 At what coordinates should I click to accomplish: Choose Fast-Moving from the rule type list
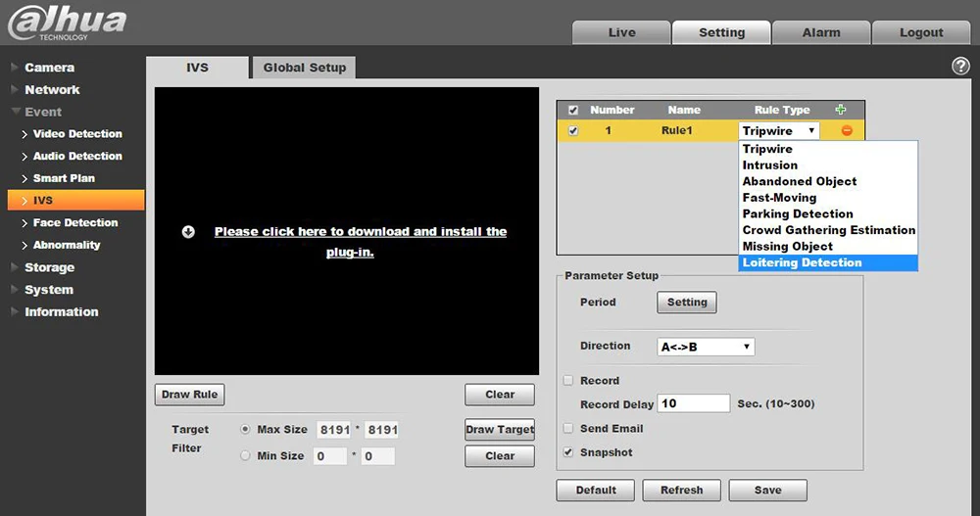pyautogui.click(x=828, y=198)
